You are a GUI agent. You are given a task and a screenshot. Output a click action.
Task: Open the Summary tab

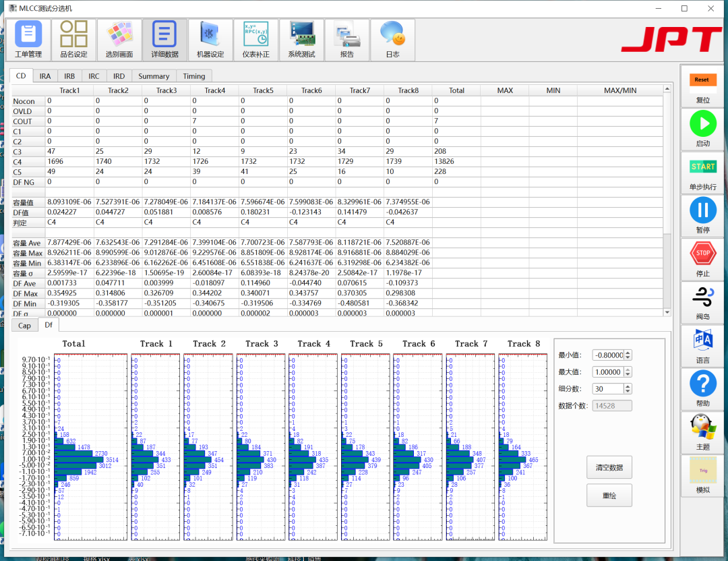[x=154, y=76]
